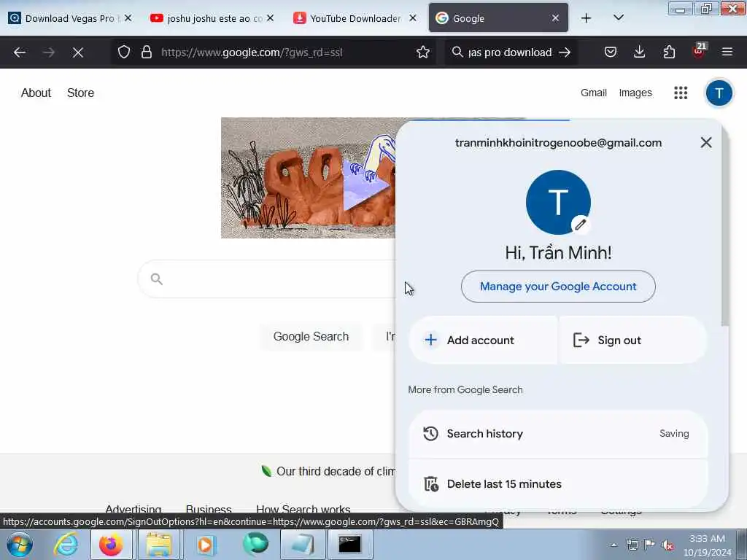The image size is (747, 560).
Task: Open Google apps grid
Action: (x=681, y=93)
